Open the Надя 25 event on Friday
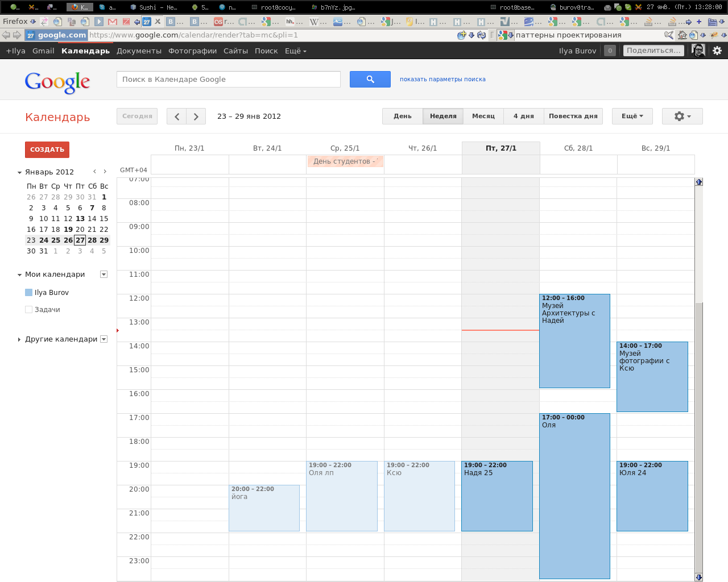 pyautogui.click(x=497, y=496)
